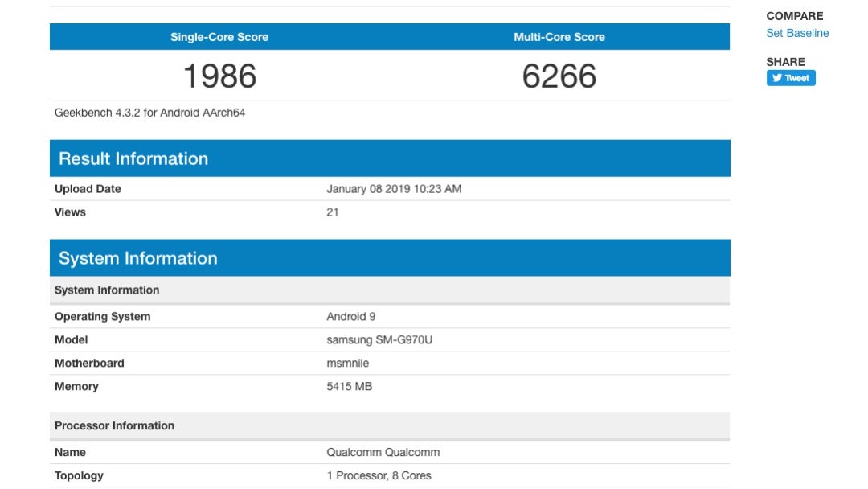Click the SHARE sidebar heading
Screen dimensions: 868x489
785,62
